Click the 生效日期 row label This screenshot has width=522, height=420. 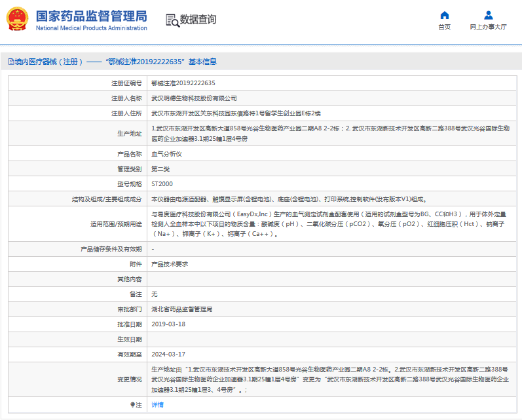pos(130,339)
